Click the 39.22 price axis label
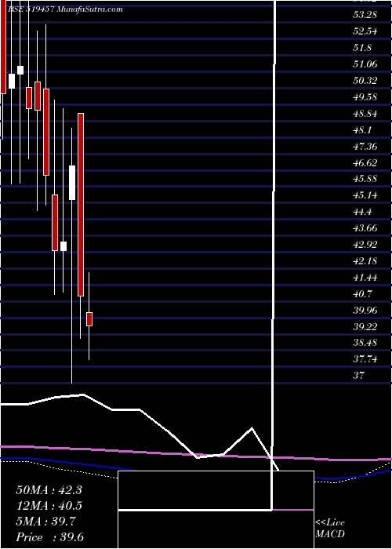 coord(365,327)
